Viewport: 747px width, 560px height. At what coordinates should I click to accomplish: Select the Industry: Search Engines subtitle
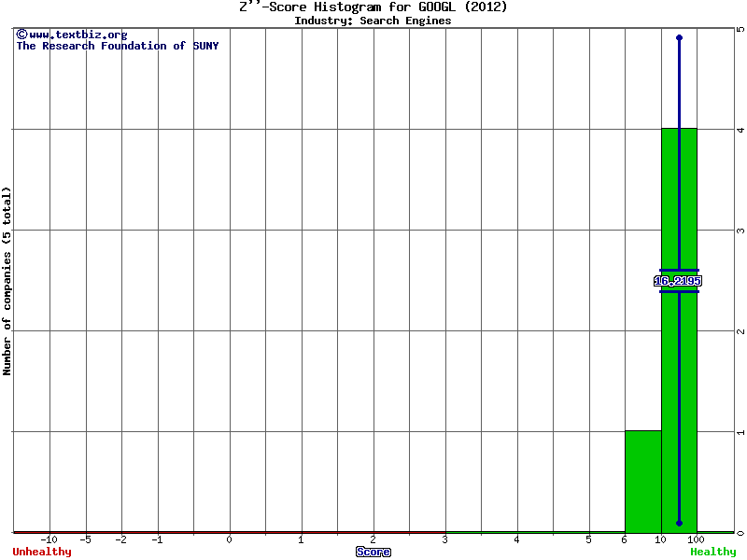pos(373,21)
